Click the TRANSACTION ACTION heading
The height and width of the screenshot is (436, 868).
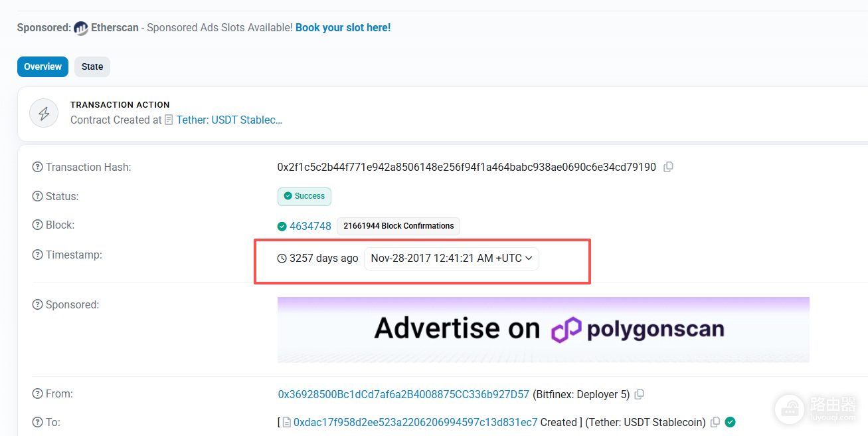coord(120,105)
